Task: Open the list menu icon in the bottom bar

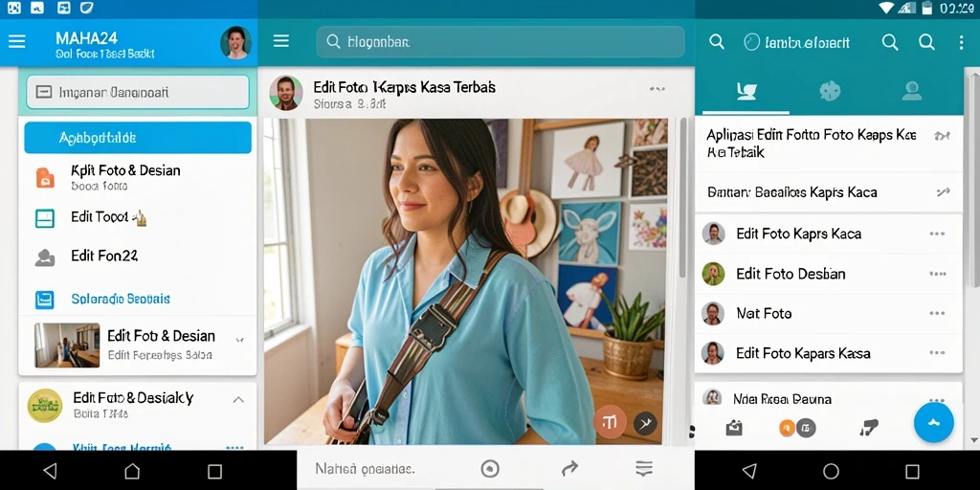Action: [644, 468]
